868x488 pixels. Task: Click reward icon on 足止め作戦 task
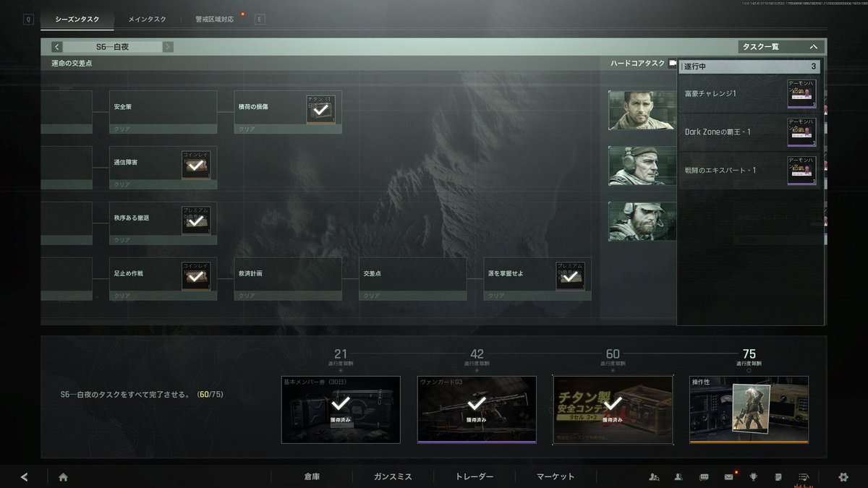195,276
